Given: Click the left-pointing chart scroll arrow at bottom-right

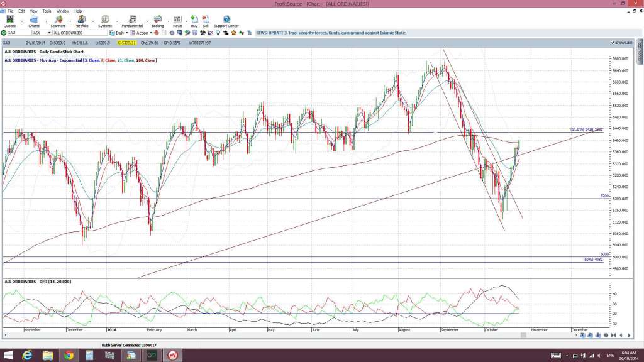Looking at the screenshot, I should click(x=621, y=336).
